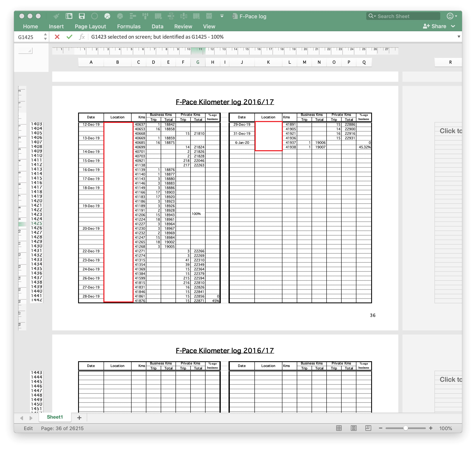Image resolution: width=476 pixels, height=450 pixels.
Task: Open the Name Box dropdown stepper
Action: point(45,37)
